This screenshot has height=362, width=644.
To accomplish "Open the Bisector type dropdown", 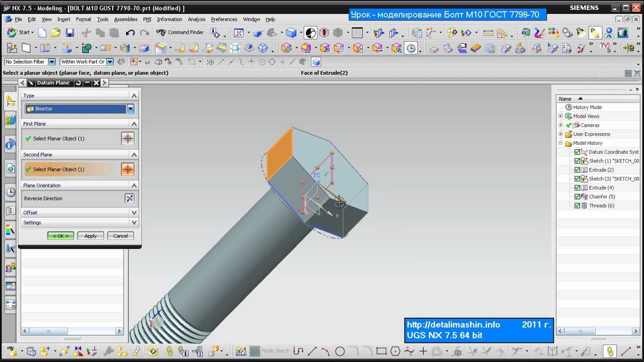I will click(130, 109).
